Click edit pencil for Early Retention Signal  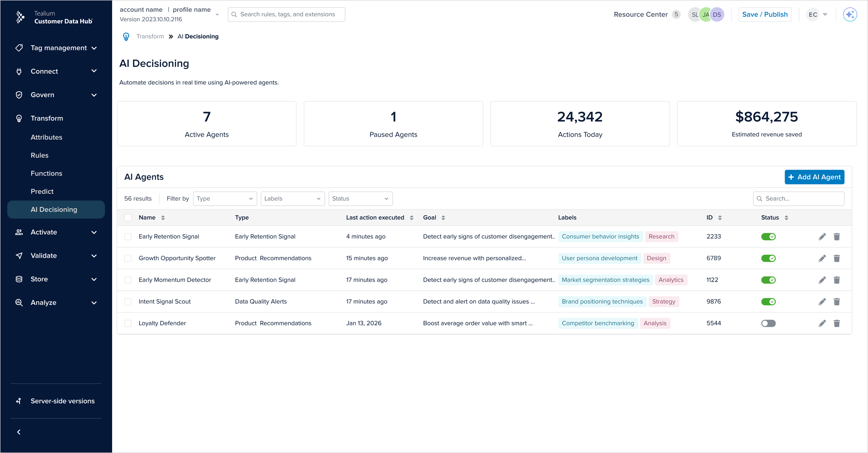[x=822, y=237]
